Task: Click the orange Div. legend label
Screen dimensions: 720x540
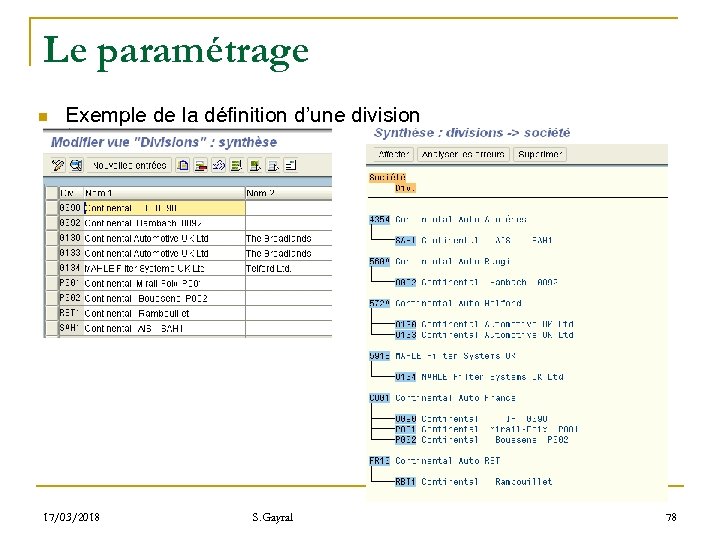Action: click(x=405, y=188)
